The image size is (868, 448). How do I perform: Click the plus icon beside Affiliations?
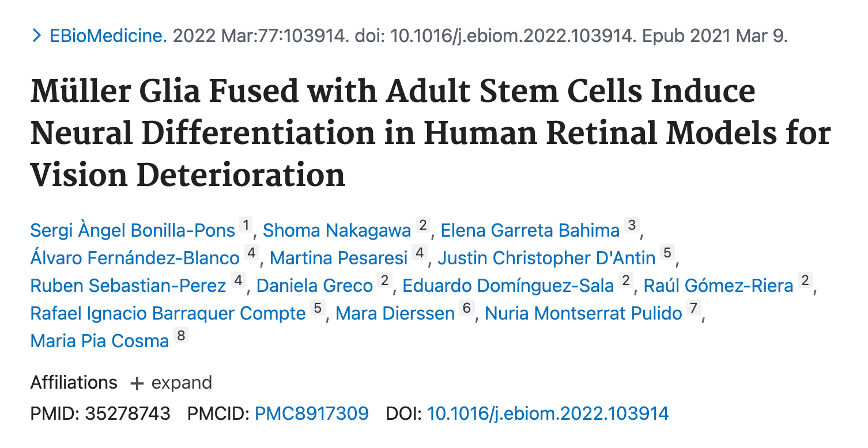[x=137, y=384]
